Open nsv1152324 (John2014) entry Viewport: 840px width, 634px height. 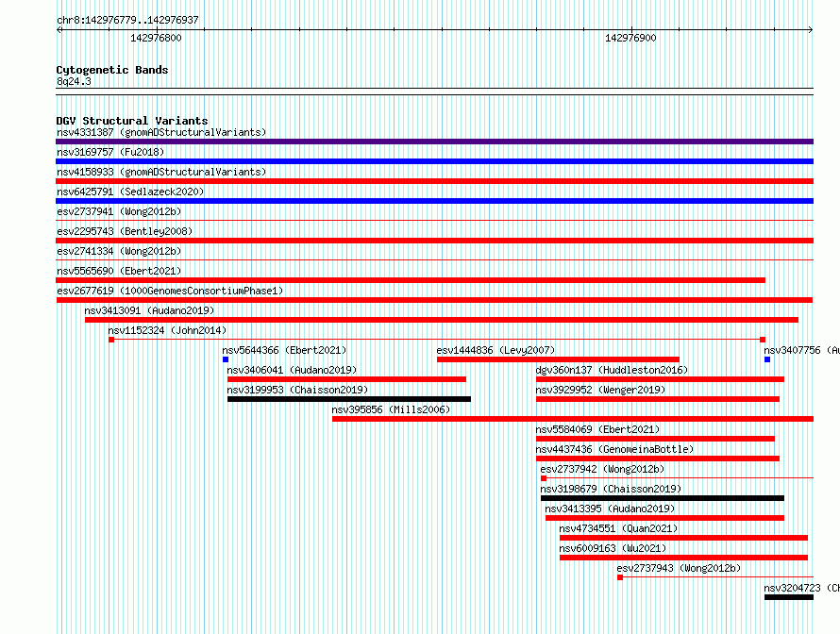coord(167,330)
